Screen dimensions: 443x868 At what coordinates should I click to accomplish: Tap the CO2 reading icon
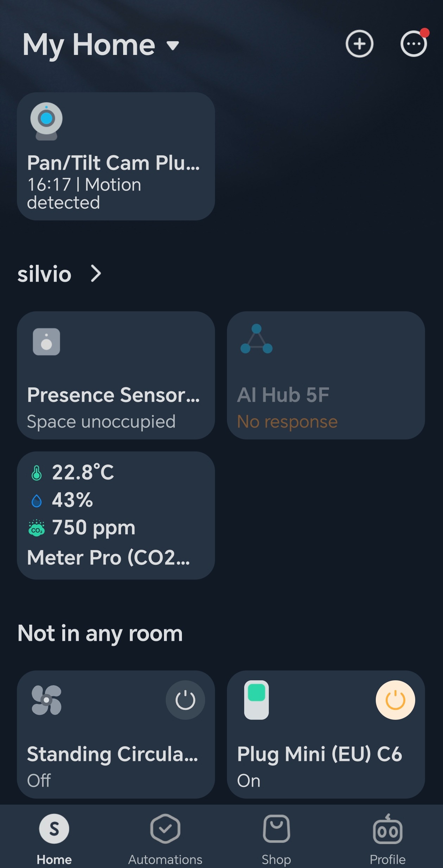[37, 528]
